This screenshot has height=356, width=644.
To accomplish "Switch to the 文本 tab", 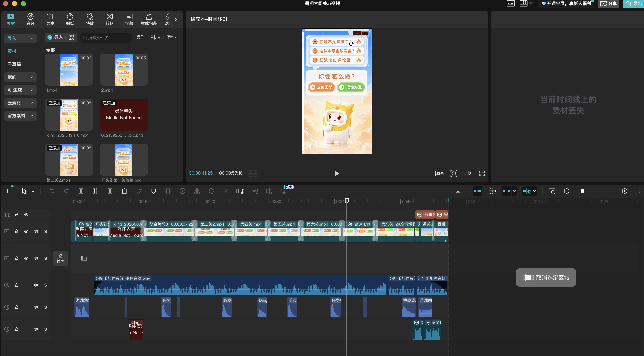I will pos(50,19).
